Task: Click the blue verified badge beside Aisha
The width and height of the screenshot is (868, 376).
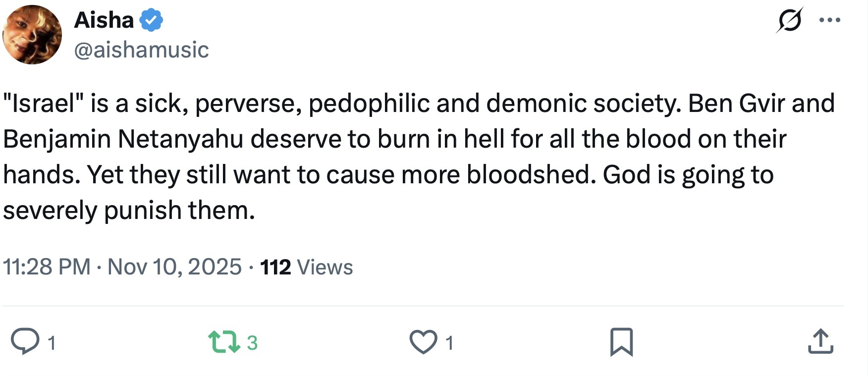Action: coord(151,21)
